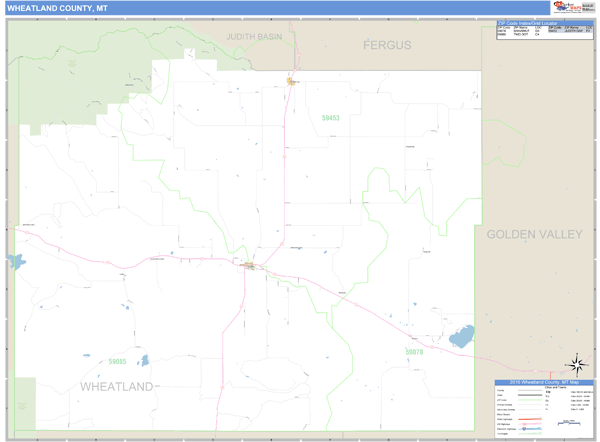This screenshot has width=600, height=442.
Task: Click the GOLDEN VALLEY county label
Action: click(x=533, y=234)
